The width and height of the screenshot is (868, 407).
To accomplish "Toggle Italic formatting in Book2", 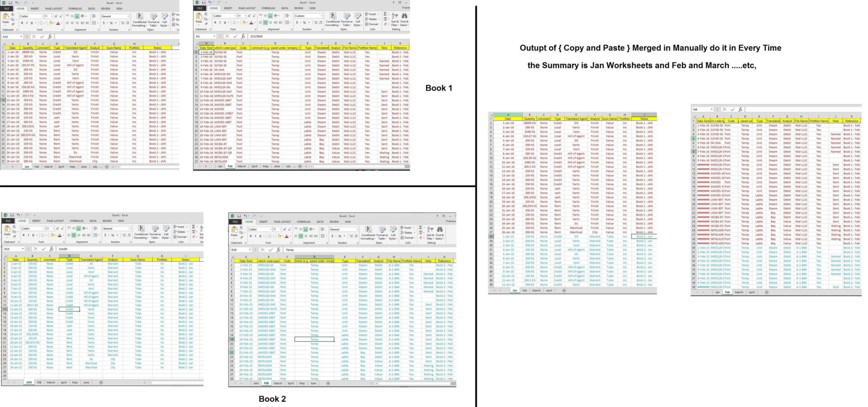I will coord(29,235).
